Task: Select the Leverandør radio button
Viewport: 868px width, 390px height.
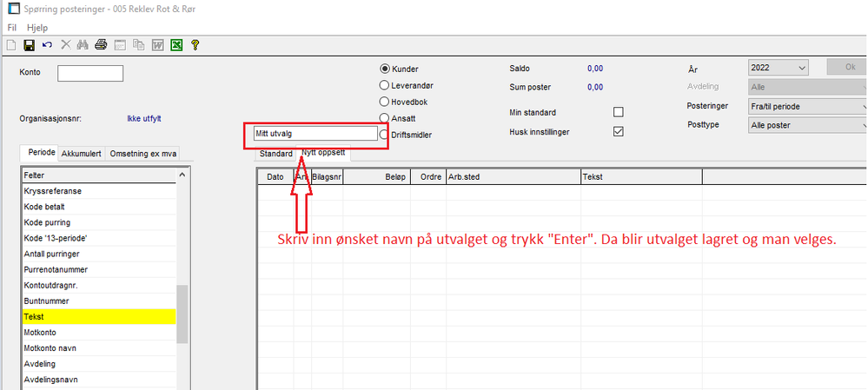Action: click(x=384, y=85)
